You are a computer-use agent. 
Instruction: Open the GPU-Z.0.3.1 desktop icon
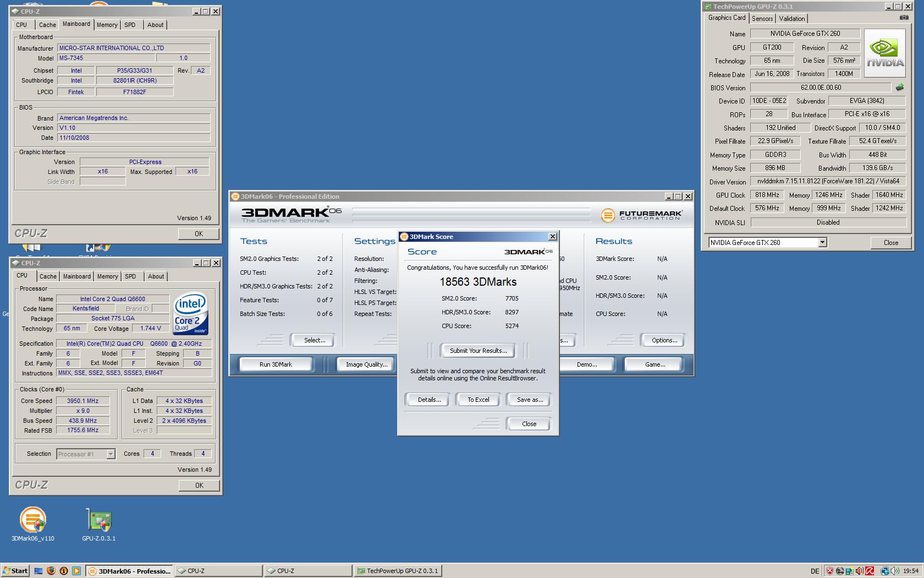[x=99, y=524]
